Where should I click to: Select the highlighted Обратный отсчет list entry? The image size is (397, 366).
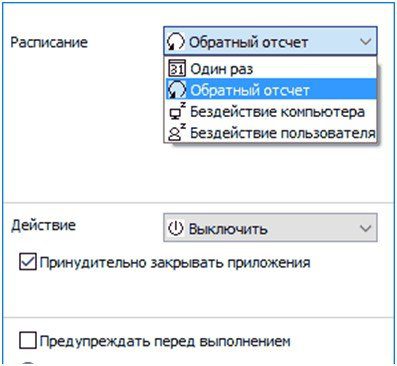(x=271, y=90)
